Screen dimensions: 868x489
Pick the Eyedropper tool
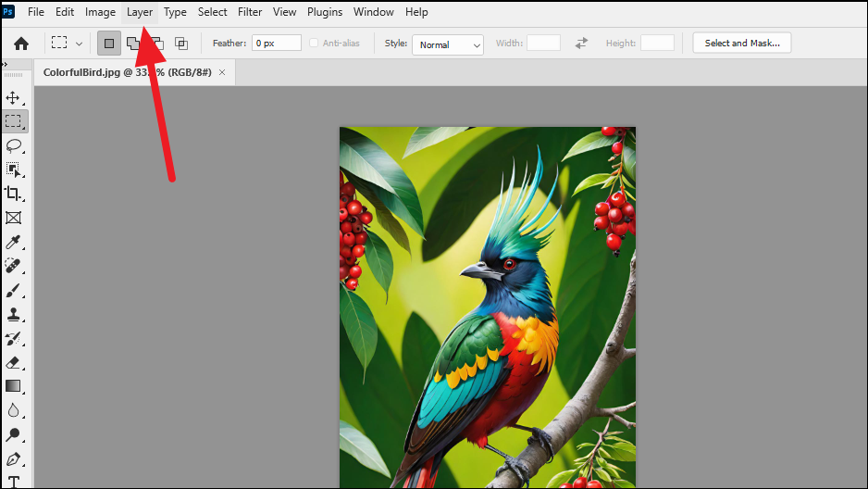pyautogui.click(x=13, y=243)
